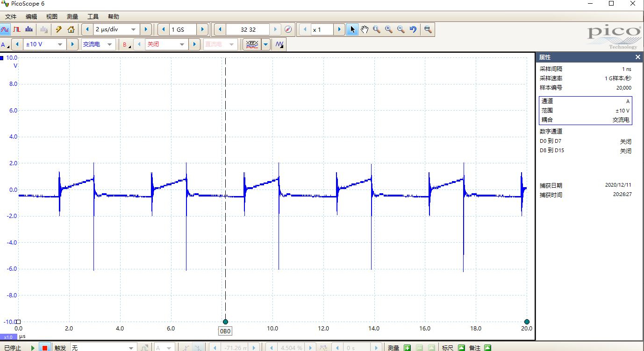Decrease the timebase with left arrow
The image size is (644, 351).
pos(87,29)
